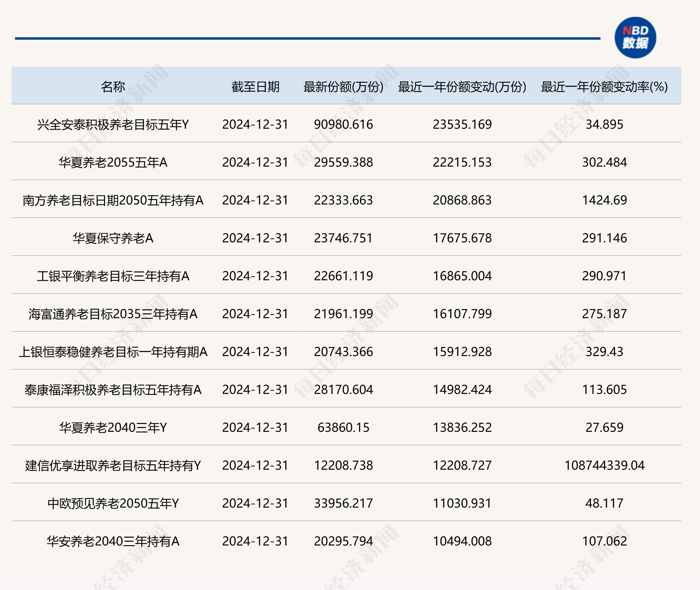Click the latest share value 20295.794
The width and height of the screenshot is (700, 590).
pos(343,541)
